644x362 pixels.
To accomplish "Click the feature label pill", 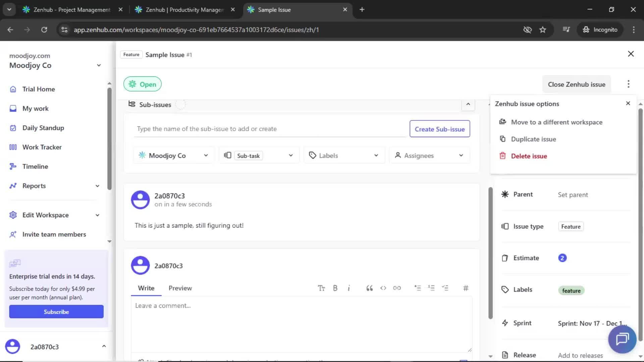I will pyautogui.click(x=571, y=290).
